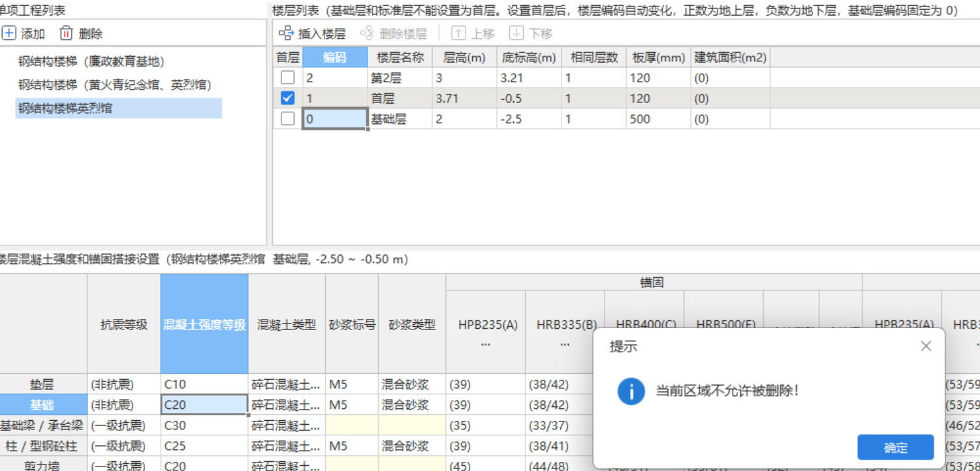Screen dimensions: 980x471
Task: Click M5 mortar cell in 垫层 row
Action: [x=352, y=384]
